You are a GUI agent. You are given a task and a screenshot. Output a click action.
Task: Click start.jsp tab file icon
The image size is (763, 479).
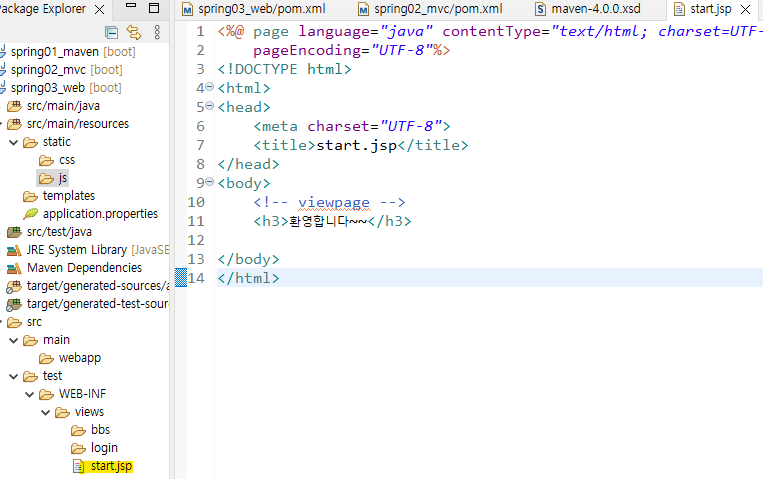point(679,10)
